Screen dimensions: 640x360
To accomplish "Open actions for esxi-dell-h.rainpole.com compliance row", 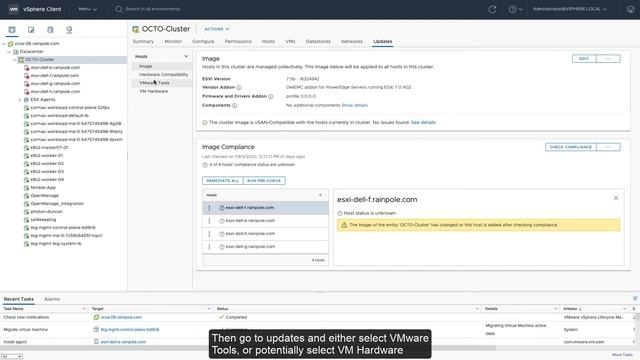I will point(209,234).
